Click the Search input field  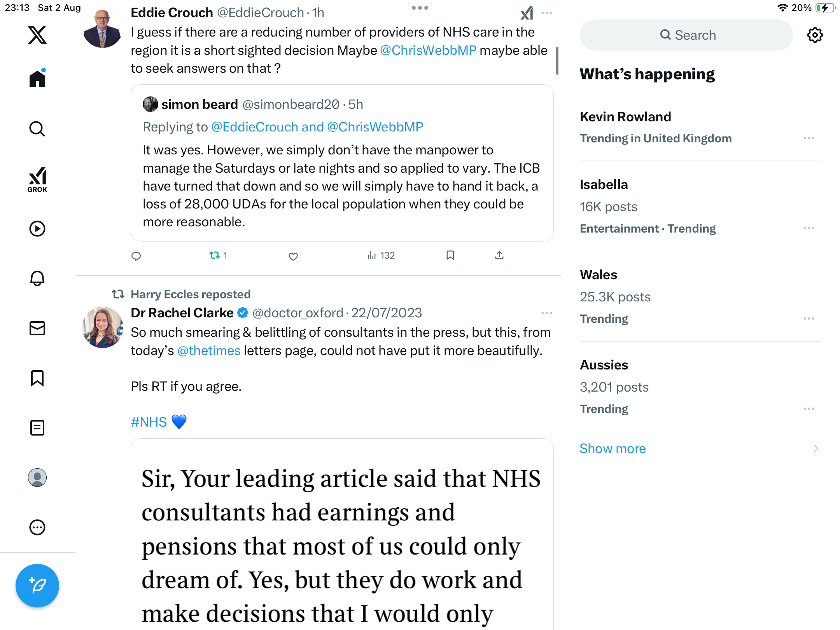[x=686, y=35]
